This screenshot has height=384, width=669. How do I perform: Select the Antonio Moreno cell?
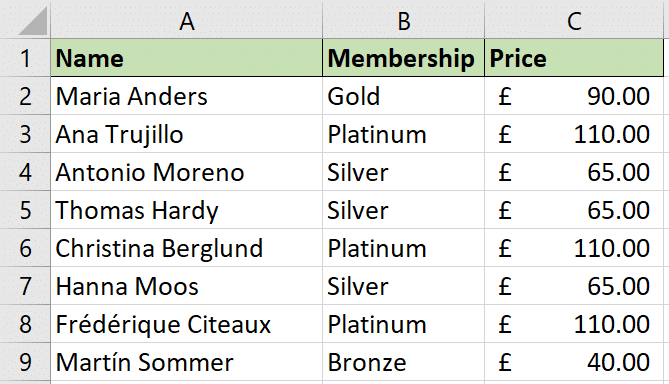(186, 172)
